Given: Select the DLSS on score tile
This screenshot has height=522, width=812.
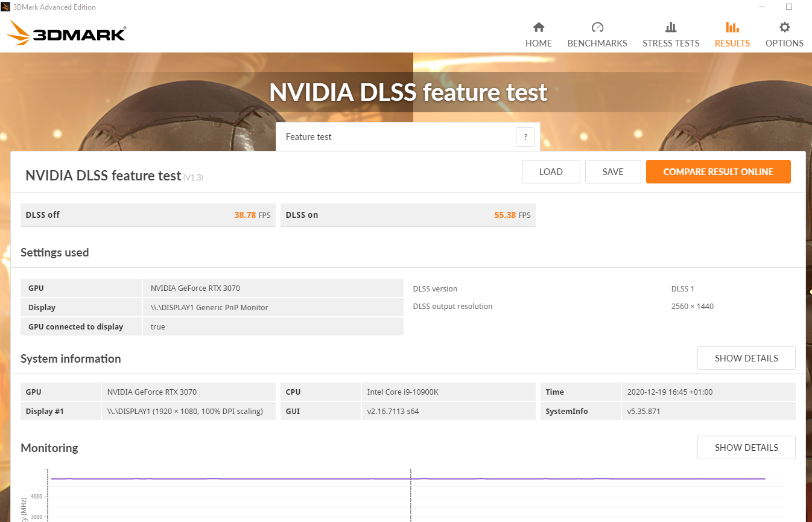Looking at the screenshot, I should coord(408,215).
